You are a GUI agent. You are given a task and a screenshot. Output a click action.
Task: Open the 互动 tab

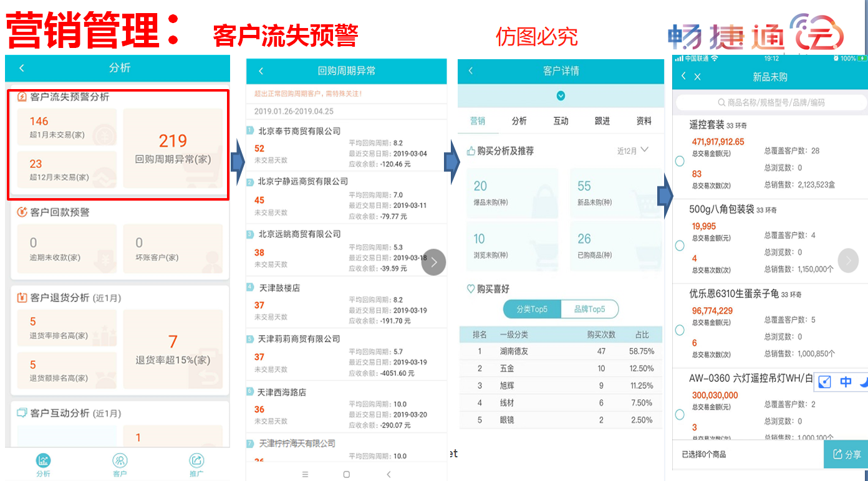click(561, 121)
